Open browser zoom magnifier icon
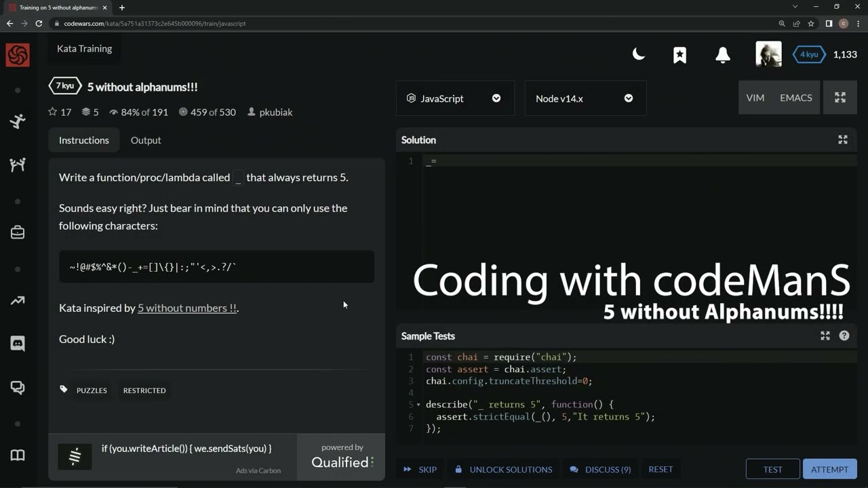This screenshot has width=868, height=488. pos(782,23)
